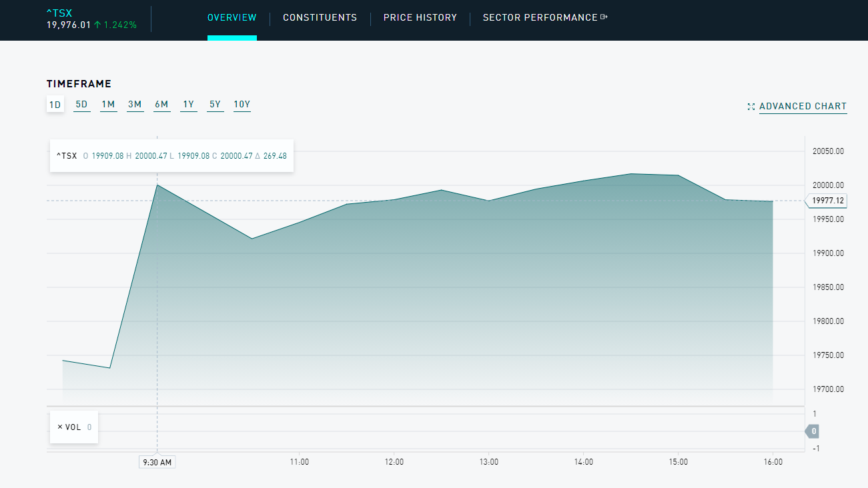Remove the VOL indicator with the x
Image resolution: width=868 pixels, height=488 pixels.
(60, 427)
